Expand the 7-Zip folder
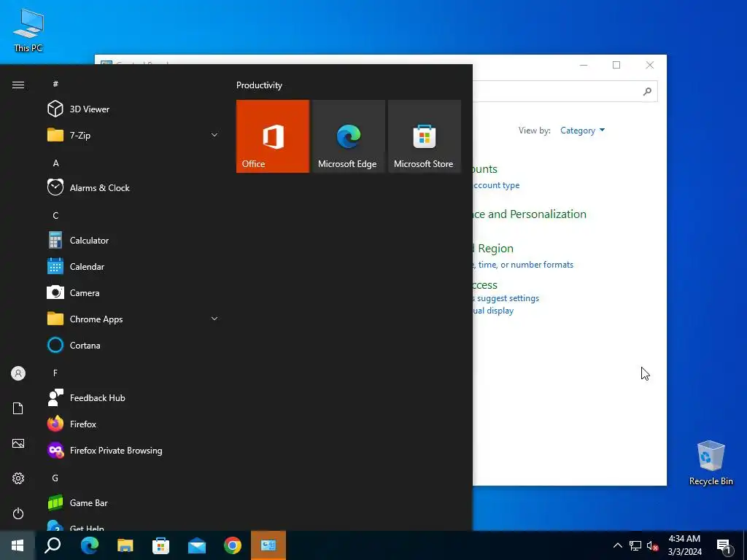The width and height of the screenshot is (747, 560). tap(133, 135)
